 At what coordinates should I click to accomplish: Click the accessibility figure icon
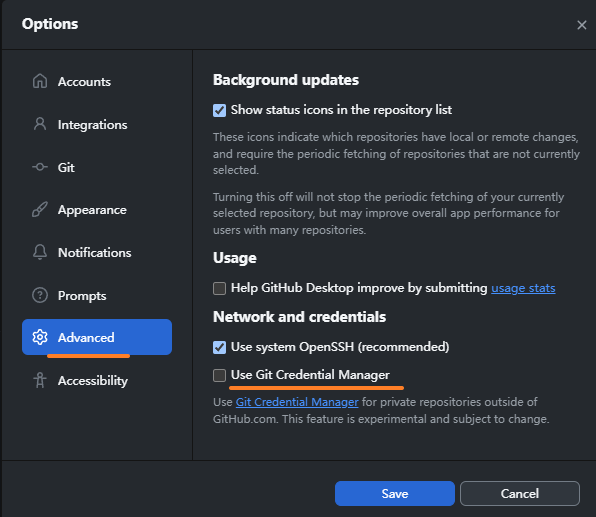click(x=40, y=380)
